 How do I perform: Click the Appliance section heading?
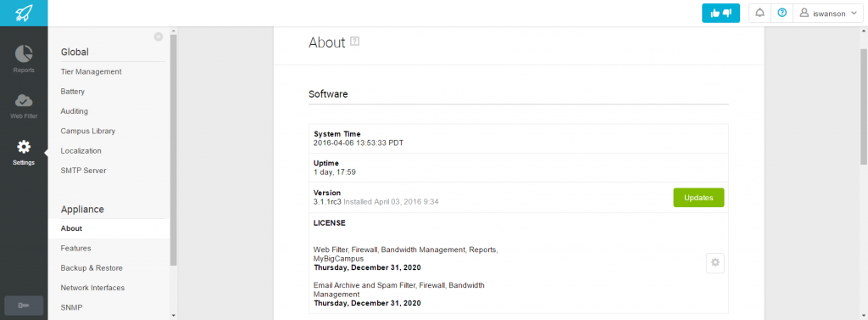pos(82,209)
